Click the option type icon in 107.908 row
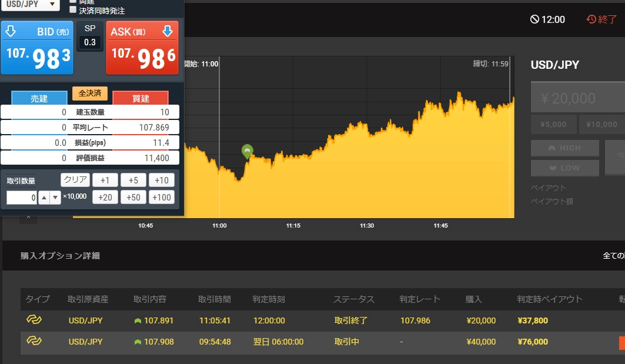This screenshot has height=364, width=625. tap(34, 341)
